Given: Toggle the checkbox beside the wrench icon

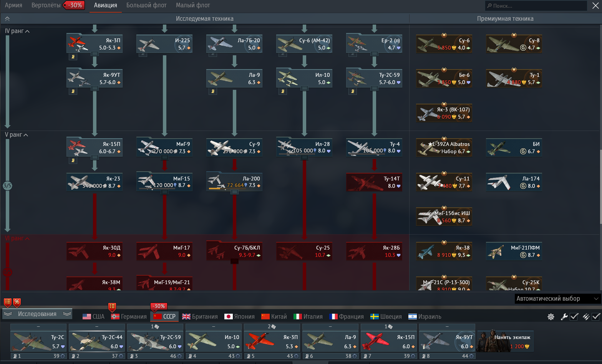Looking at the screenshot, I should [x=574, y=317].
